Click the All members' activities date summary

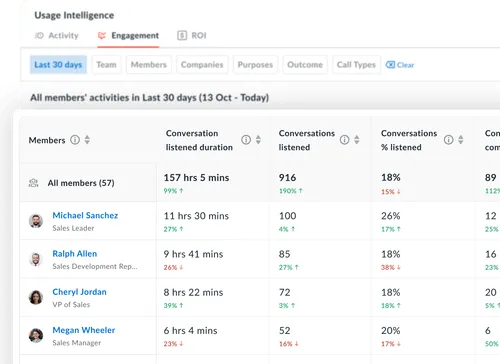tap(149, 98)
